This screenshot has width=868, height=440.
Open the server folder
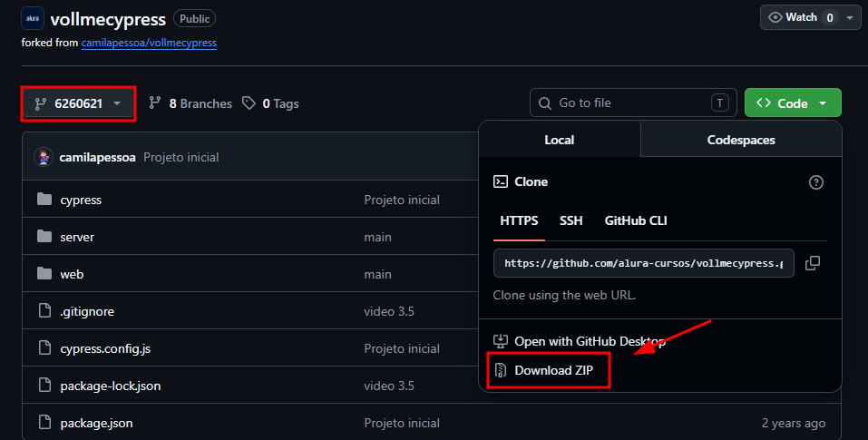[x=77, y=237]
